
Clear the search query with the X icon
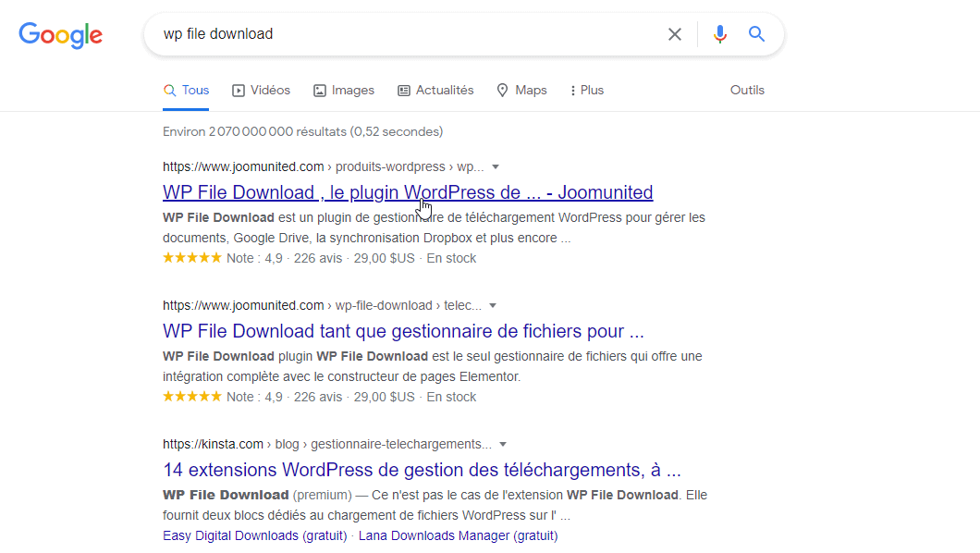click(674, 34)
